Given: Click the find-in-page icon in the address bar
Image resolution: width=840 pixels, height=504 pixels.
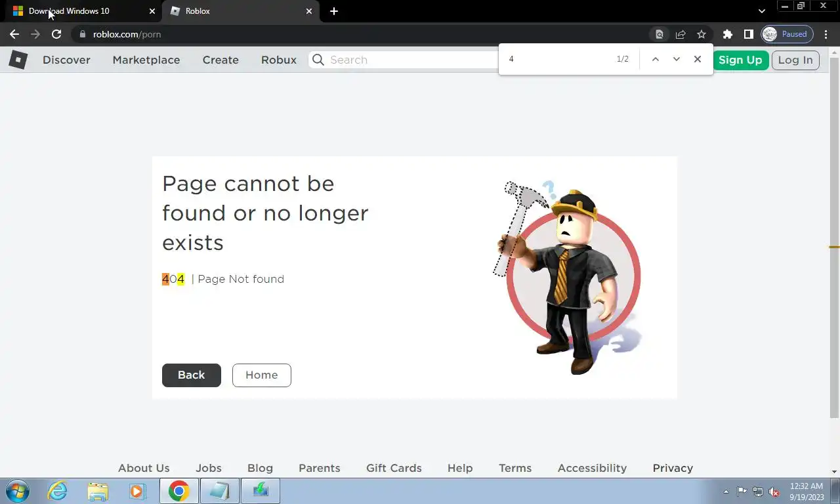Looking at the screenshot, I should 660,34.
